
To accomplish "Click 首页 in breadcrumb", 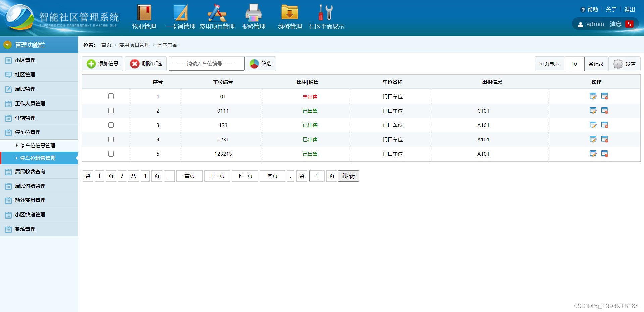I will [106, 45].
